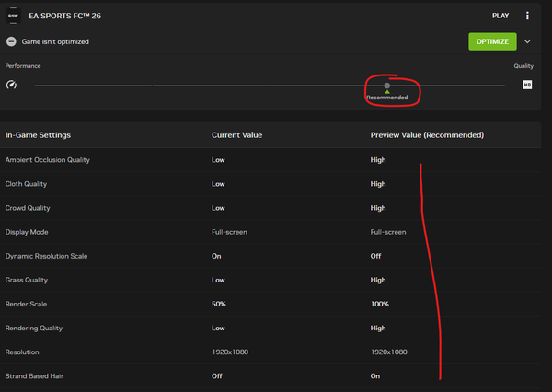Click the Dynamic Resolution Scale current value On

coord(217,256)
